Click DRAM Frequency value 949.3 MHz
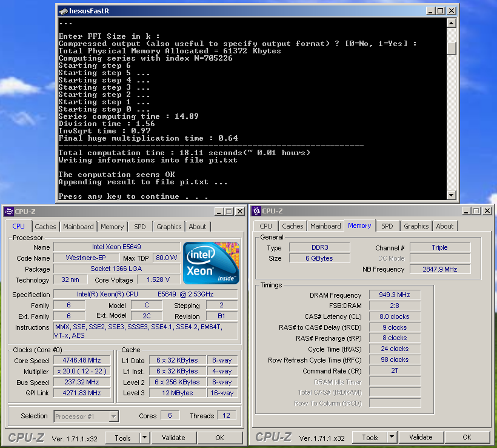497x448 pixels. point(395,295)
